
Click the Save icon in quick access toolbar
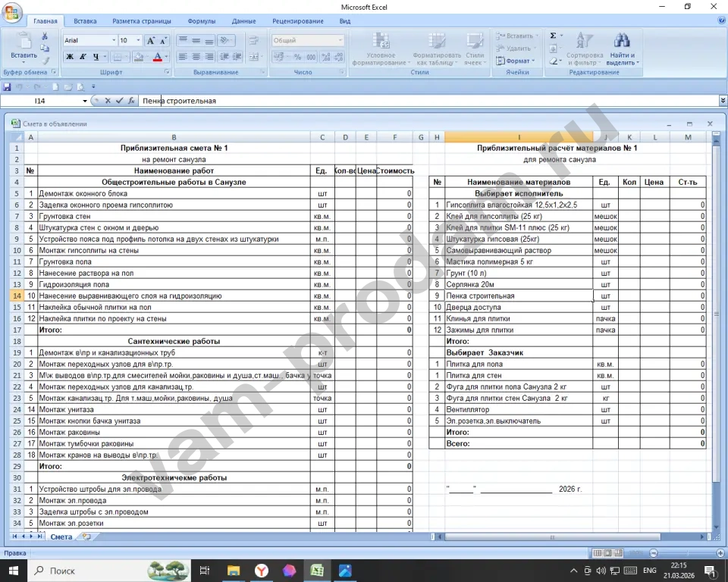point(8,87)
